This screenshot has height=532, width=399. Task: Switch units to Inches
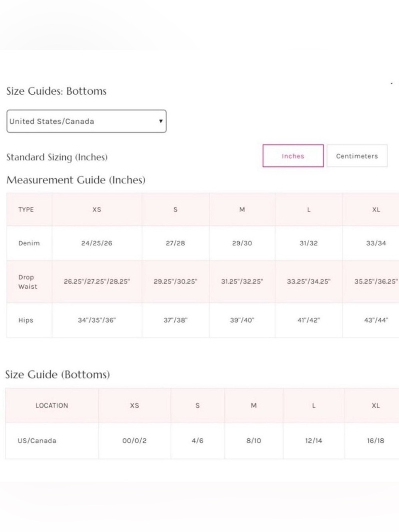click(x=293, y=156)
